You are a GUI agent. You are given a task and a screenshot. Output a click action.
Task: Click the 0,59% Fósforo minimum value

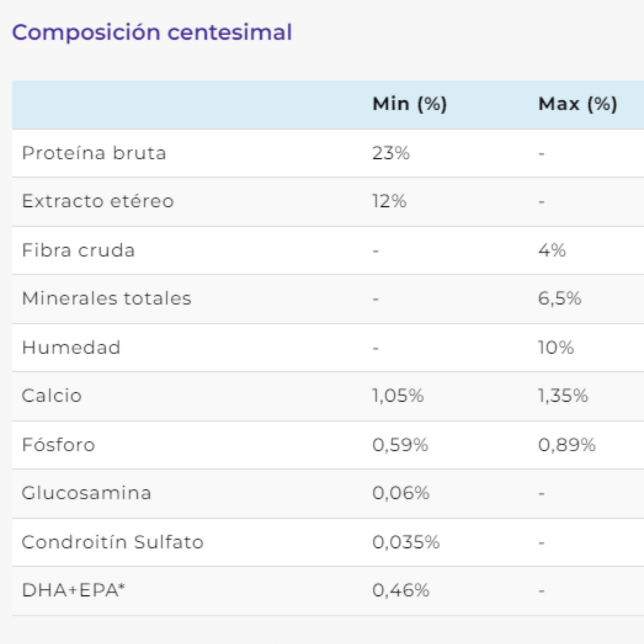click(400, 445)
